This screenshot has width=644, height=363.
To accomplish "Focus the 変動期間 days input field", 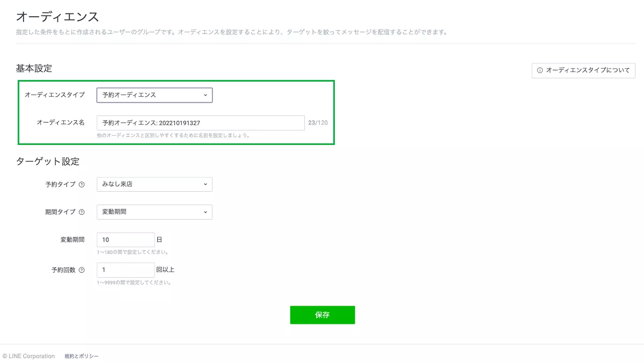I will click(126, 240).
